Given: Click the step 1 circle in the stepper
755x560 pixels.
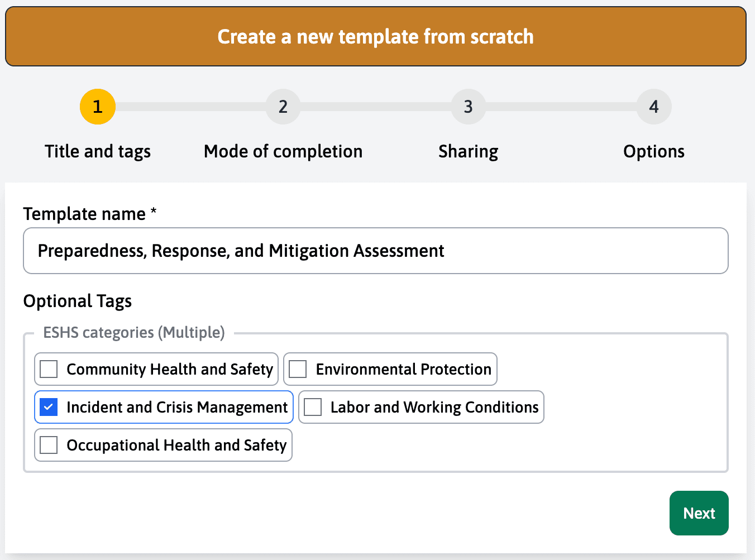Looking at the screenshot, I should coord(98,107).
